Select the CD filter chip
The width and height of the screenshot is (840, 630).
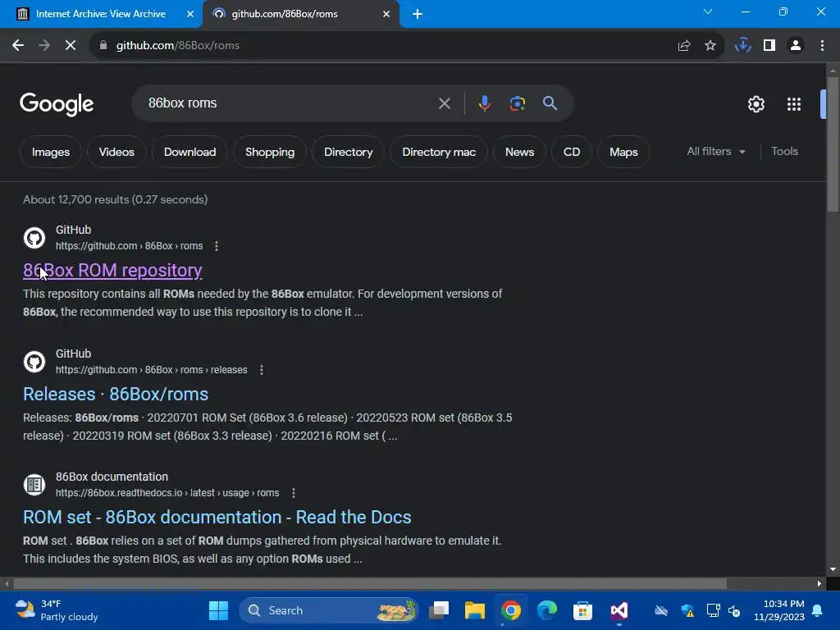coord(572,152)
